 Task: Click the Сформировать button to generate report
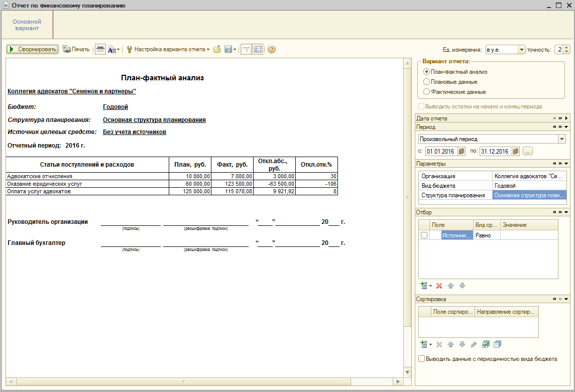pyautogui.click(x=32, y=49)
